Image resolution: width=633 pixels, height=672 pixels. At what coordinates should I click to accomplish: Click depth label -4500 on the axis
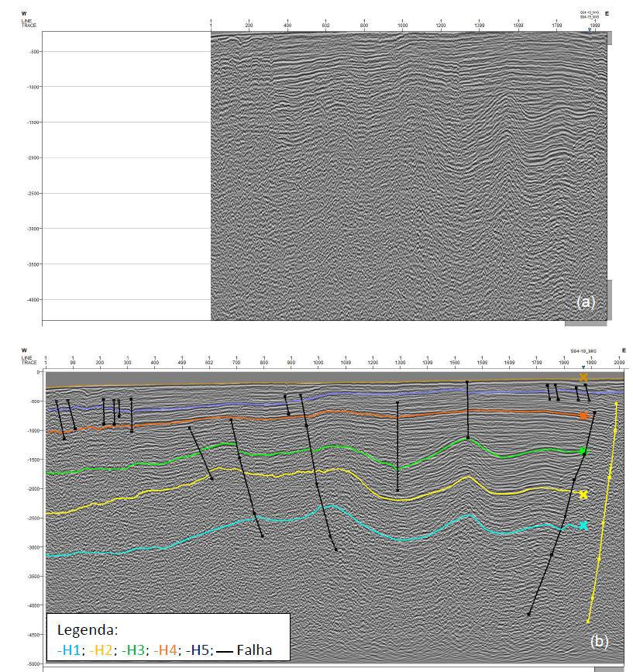click(x=33, y=635)
